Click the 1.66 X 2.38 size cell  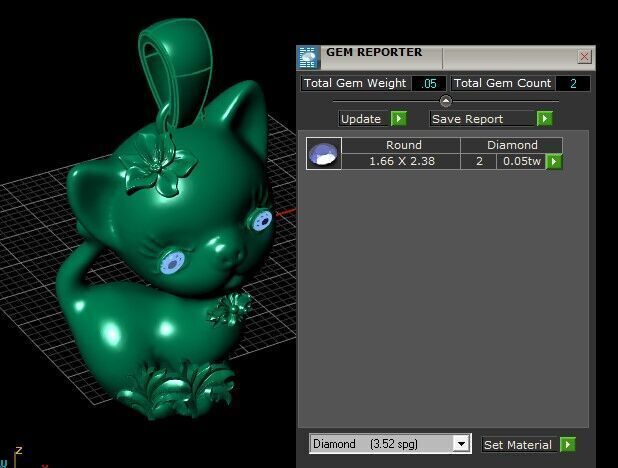tap(401, 161)
